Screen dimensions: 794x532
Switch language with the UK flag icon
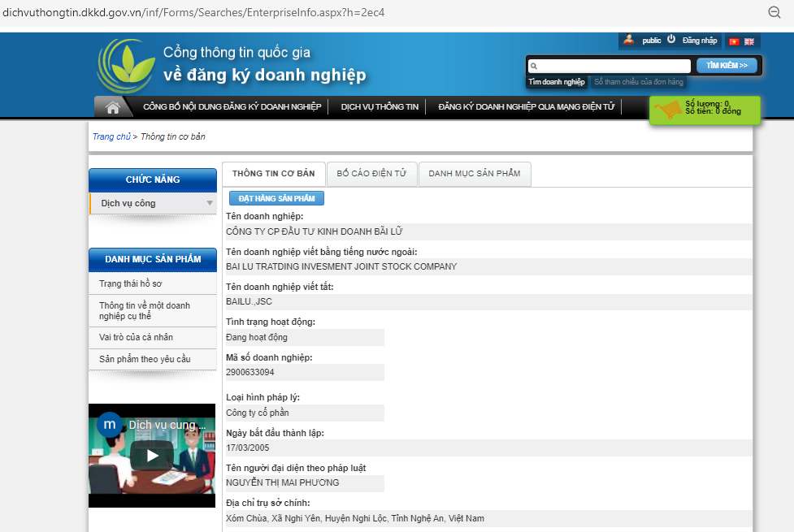[x=749, y=41]
